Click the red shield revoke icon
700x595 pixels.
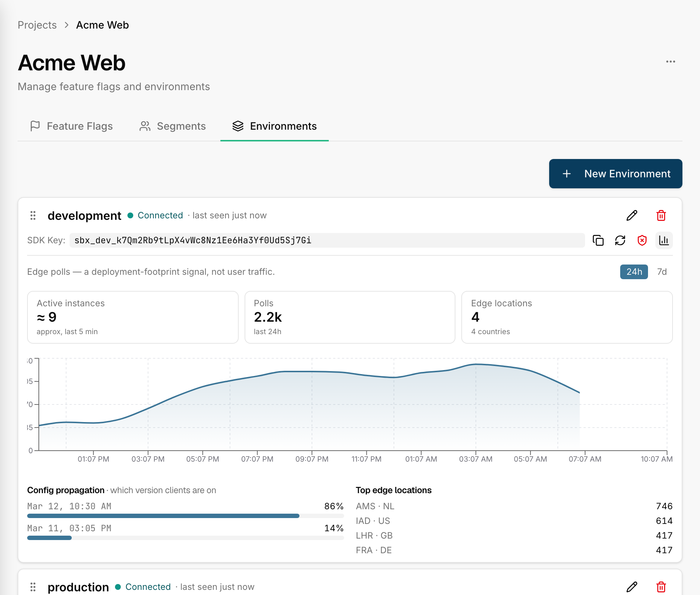[642, 240]
